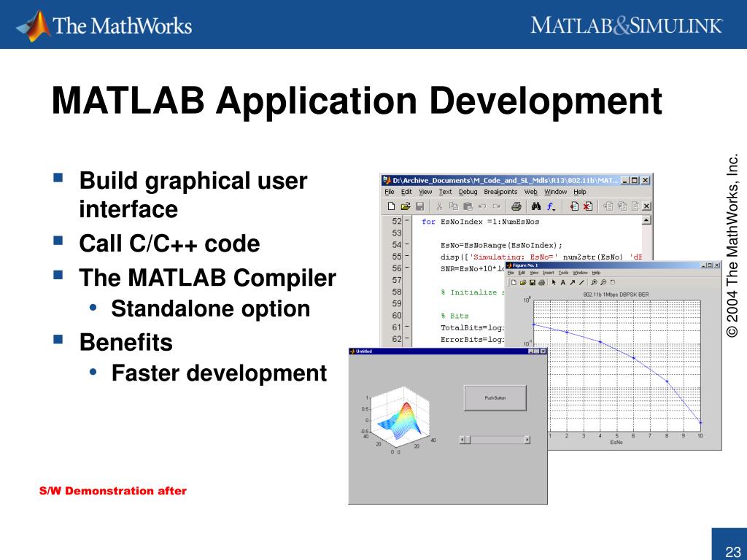
Task: Open the Show Functions 'f' dropdown in editor
Action: (x=551, y=206)
